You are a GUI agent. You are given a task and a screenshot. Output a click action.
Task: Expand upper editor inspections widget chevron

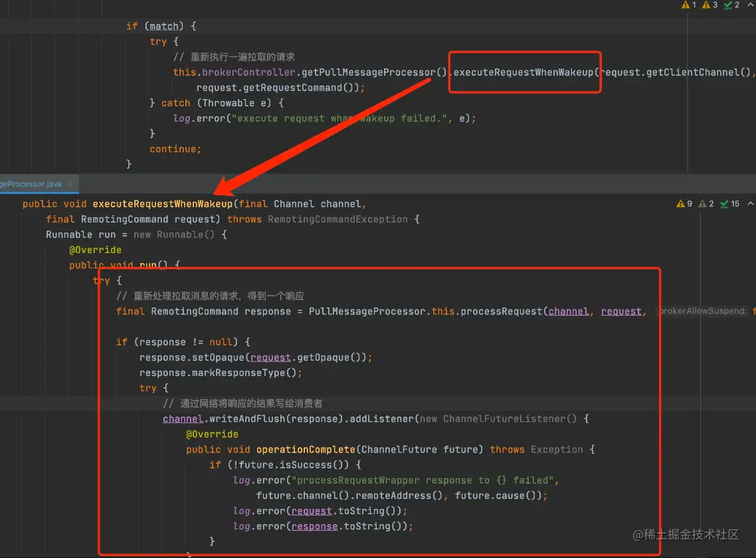pos(750,5)
